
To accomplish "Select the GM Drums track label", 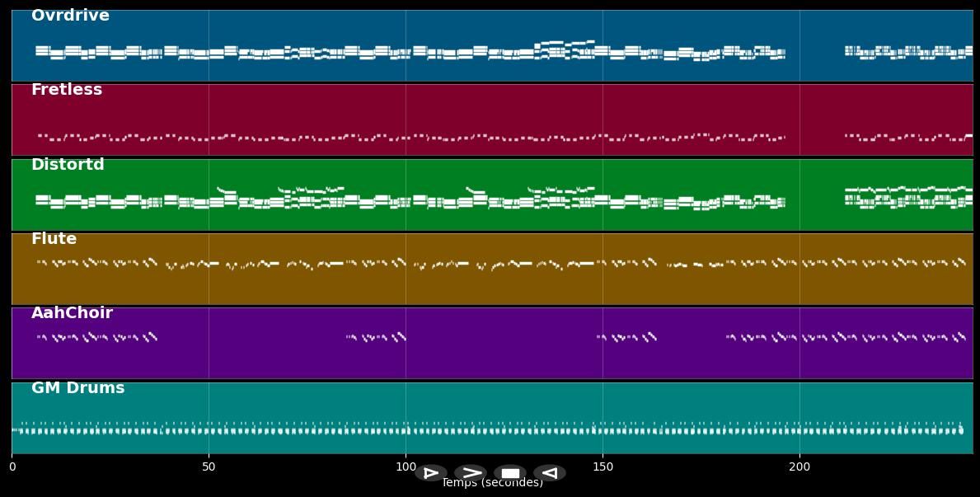I will [77, 388].
